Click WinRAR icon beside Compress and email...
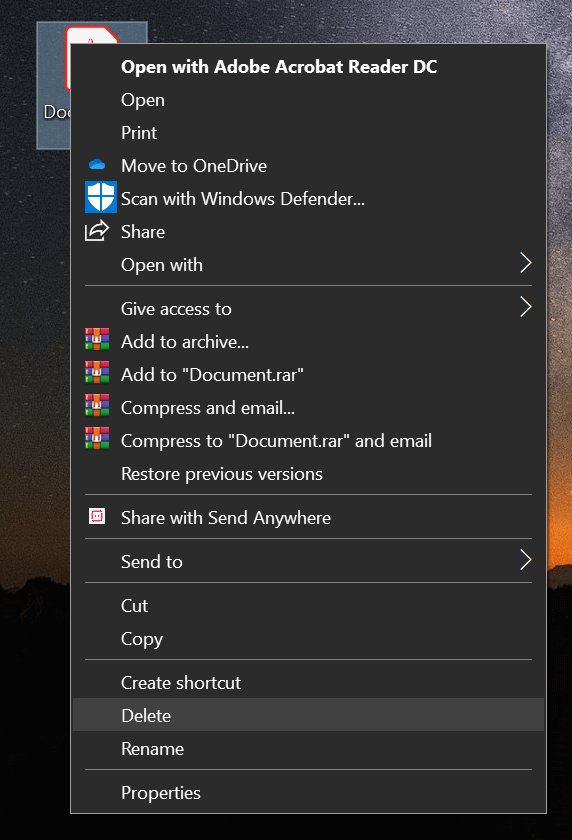The height and width of the screenshot is (840, 572). coord(97,406)
